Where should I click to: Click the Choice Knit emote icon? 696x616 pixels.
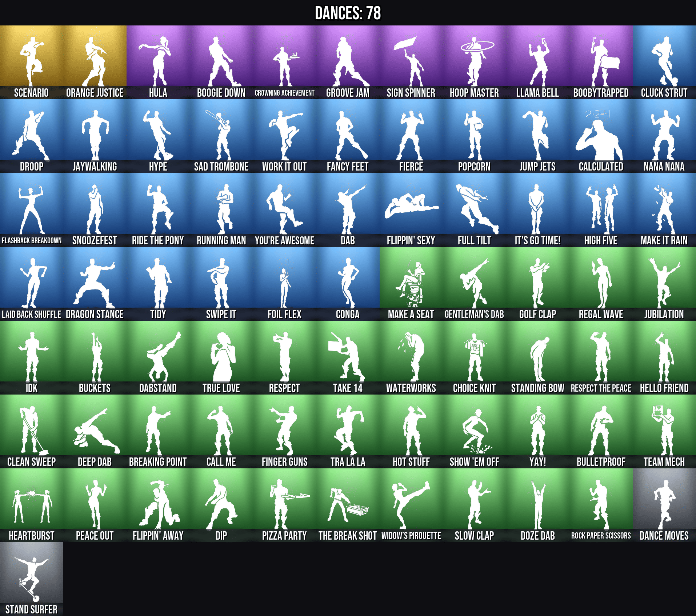coord(475,357)
